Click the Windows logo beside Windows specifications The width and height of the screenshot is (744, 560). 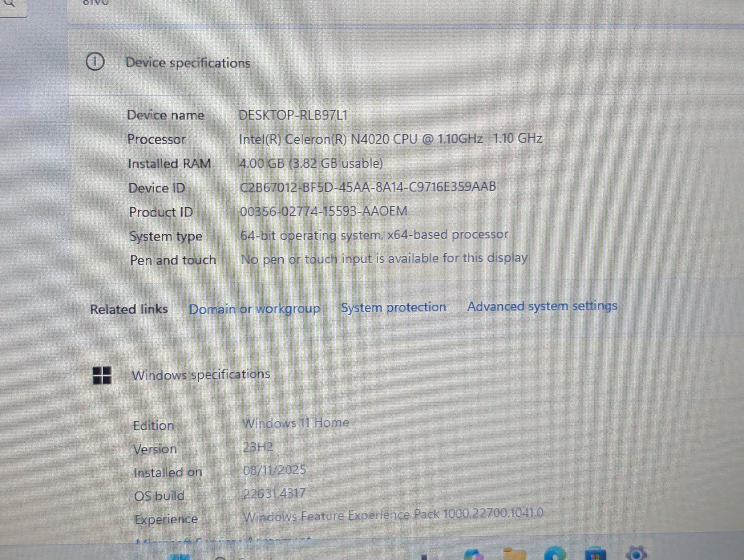pyautogui.click(x=102, y=375)
